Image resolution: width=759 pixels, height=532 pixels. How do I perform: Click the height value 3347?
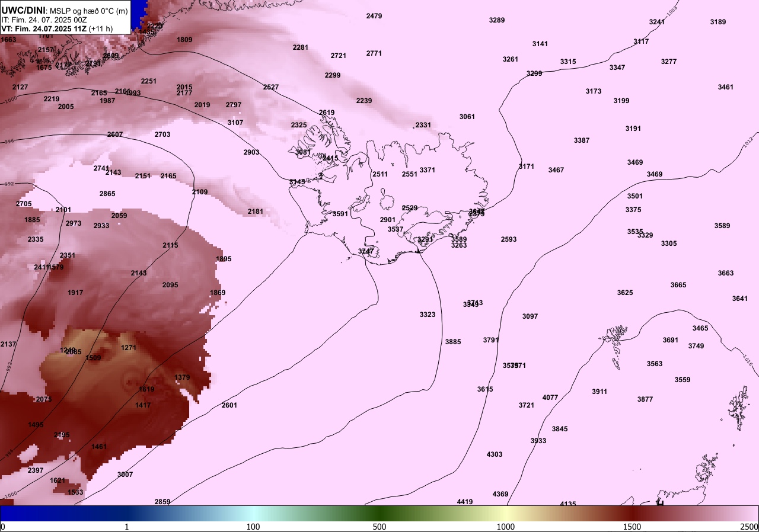(617, 68)
